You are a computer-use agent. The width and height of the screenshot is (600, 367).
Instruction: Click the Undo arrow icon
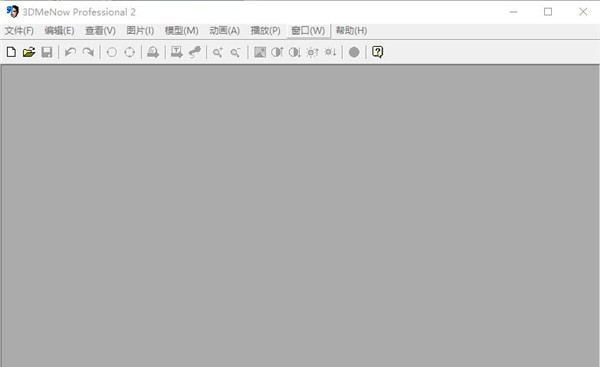pos(70,52)
